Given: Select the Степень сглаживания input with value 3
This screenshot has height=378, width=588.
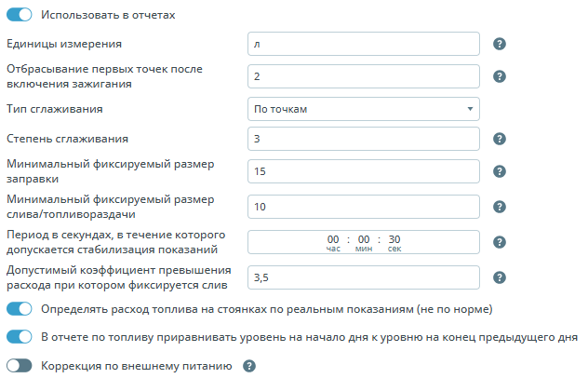Looking at the screenshot, I should pyautogui.click(x=364, y=139).
